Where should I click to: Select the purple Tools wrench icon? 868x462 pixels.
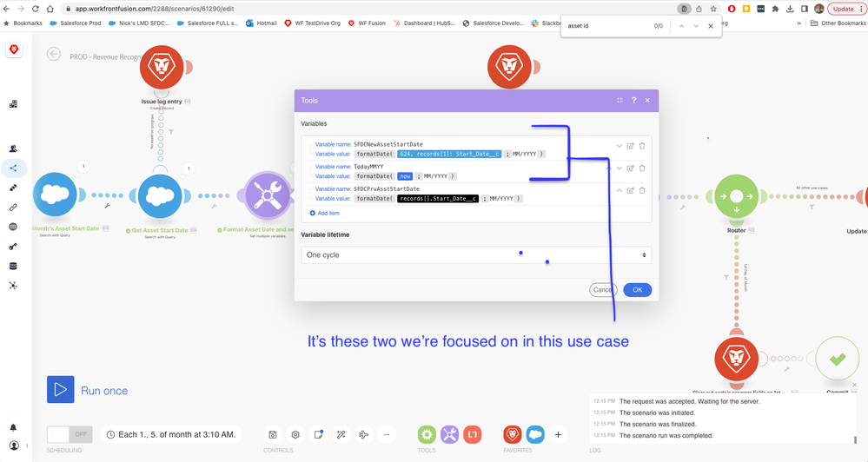pos(449,434)
